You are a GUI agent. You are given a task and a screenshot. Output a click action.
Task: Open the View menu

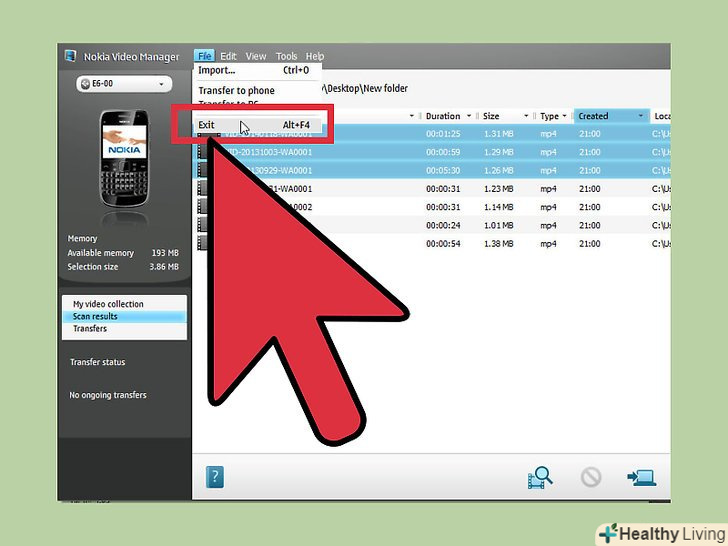pyautogui.click(x=256, y=56)
